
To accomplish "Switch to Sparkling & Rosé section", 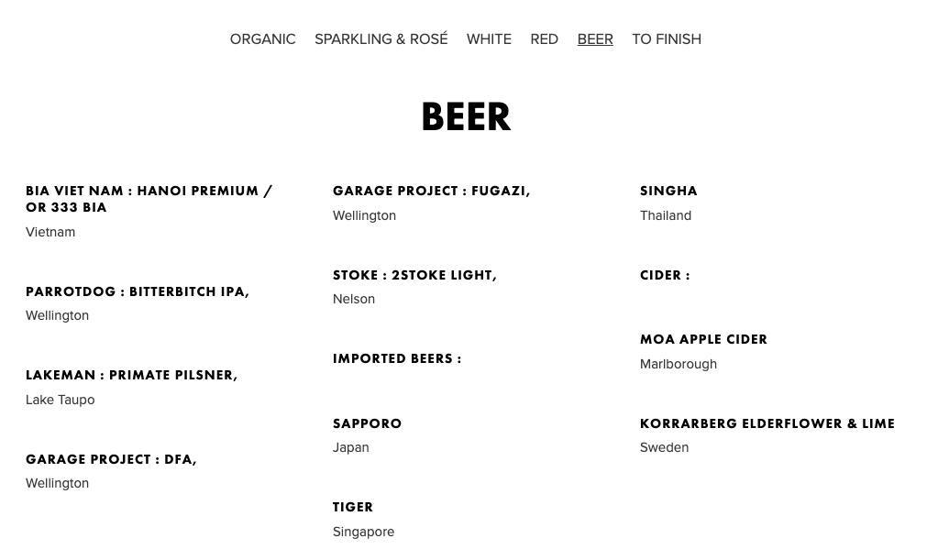I will [x=381, y=39].
